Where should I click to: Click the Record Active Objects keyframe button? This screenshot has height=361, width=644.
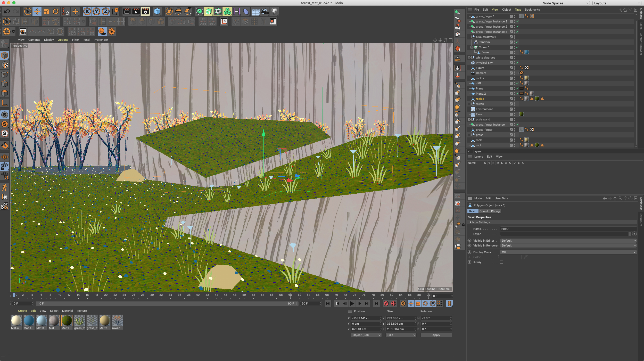coord(386,303)
